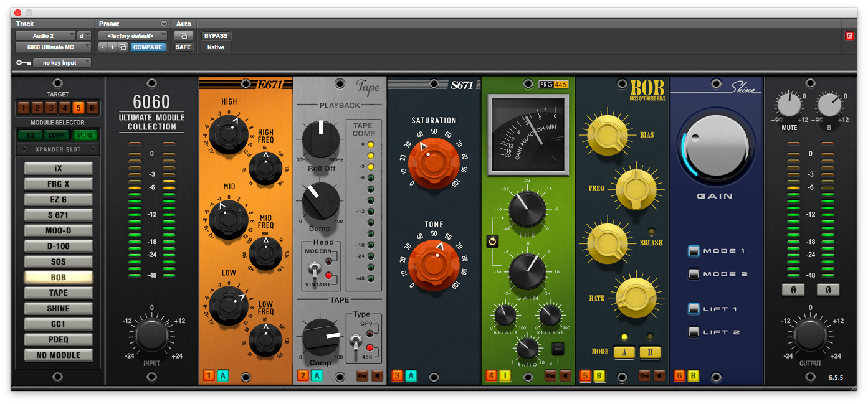The image size is (868, 404).
Task: Click the SAFE automation button
Action: point(183,47)
